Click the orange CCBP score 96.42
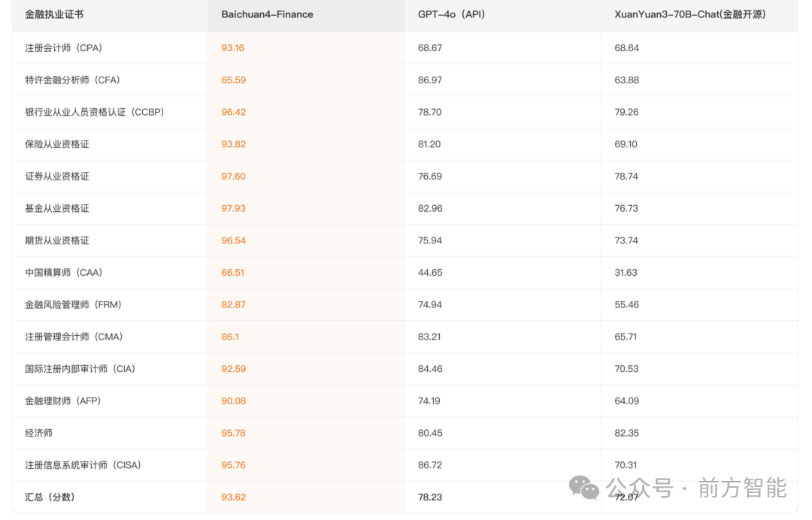Image resolution: width=812 pixels, height=520 pixels. tap(234, 112)
